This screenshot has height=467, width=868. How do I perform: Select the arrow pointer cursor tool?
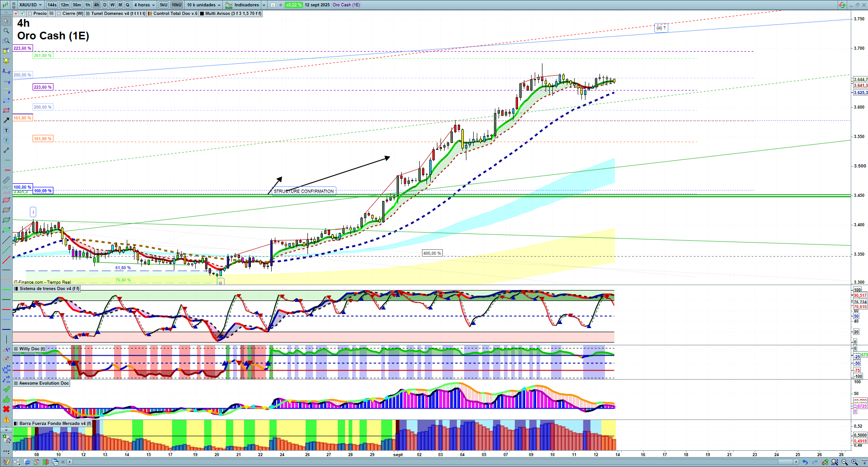[x=6, y=21]
